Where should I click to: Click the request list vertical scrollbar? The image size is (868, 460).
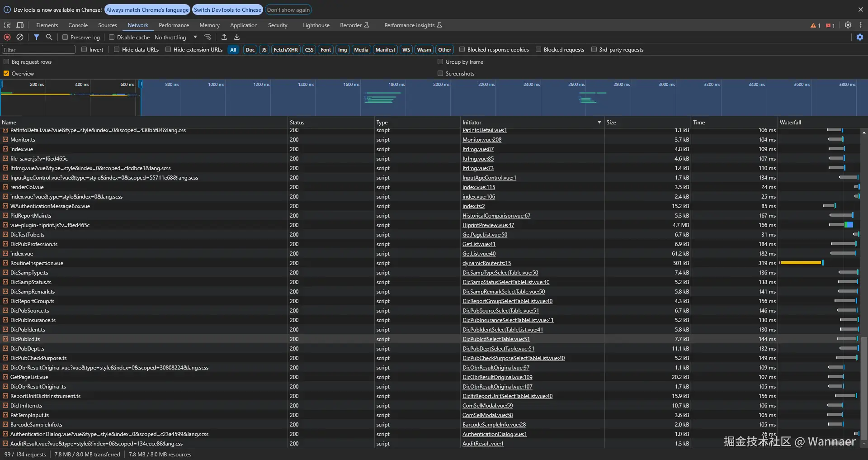pyautogui.click(x=864, y=387)
